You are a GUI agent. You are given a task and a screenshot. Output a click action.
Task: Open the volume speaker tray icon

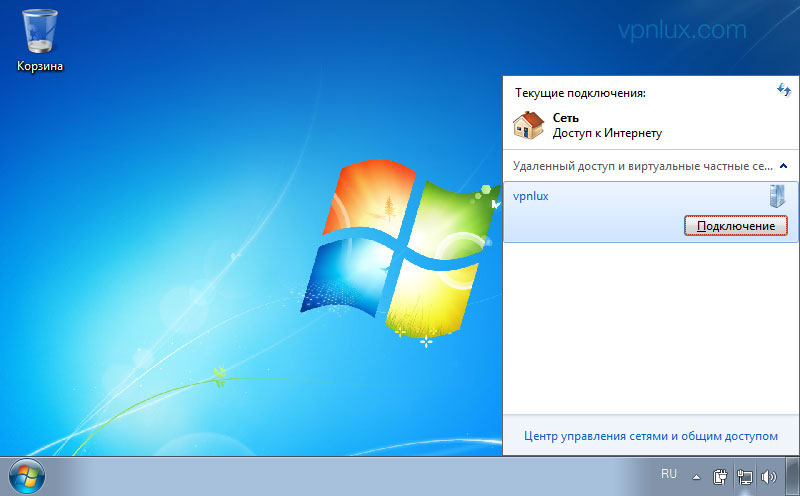click(768, 477)
